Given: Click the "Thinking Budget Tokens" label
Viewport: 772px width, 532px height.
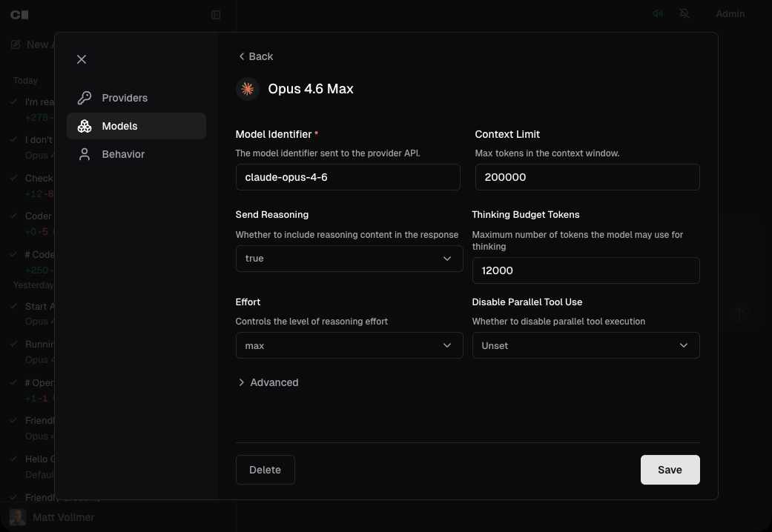Looking at the screenshot, I should pyautogui.click(x=526, y=215).
